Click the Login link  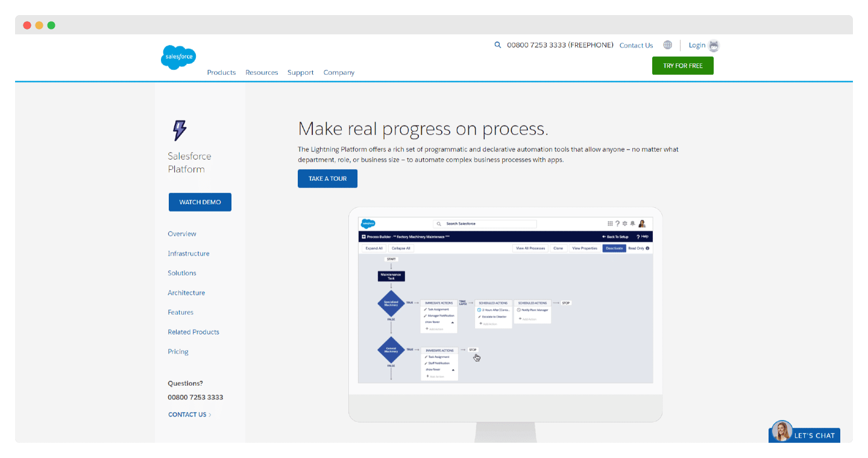coord(697,45)
